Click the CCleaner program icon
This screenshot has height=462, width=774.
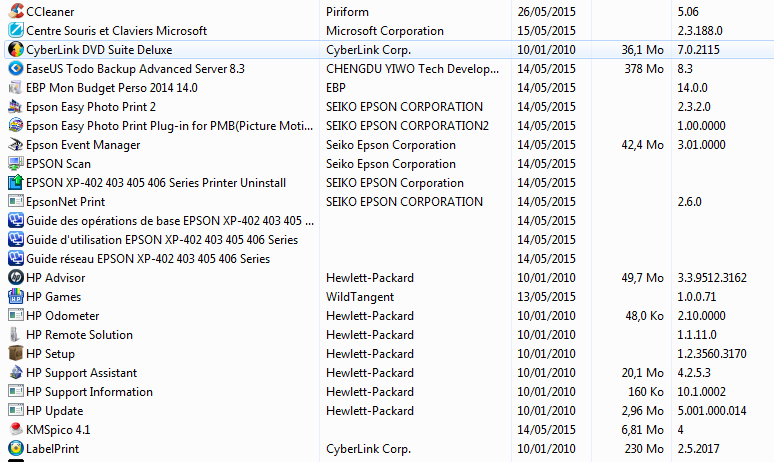tap(16, 11)
